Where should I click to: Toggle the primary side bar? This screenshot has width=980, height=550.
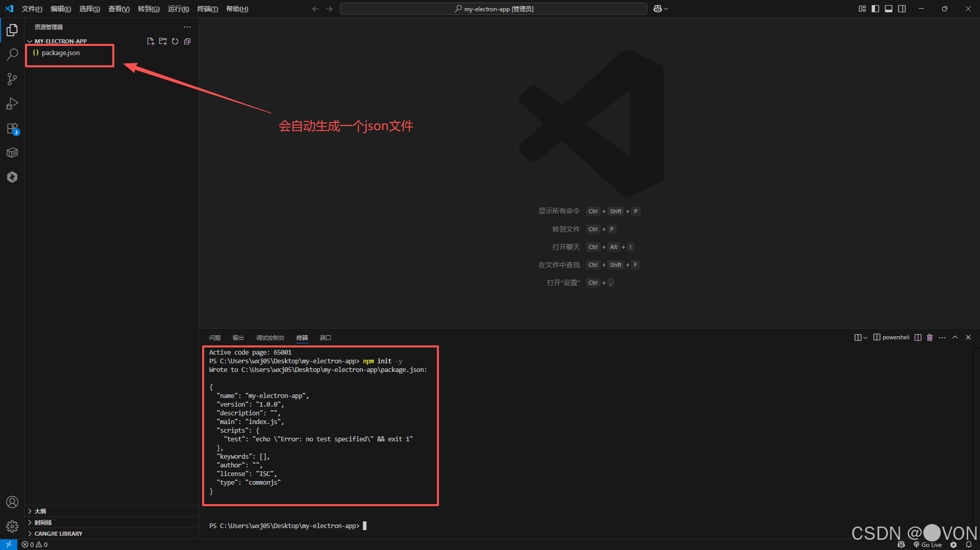[x=875, y=9]
